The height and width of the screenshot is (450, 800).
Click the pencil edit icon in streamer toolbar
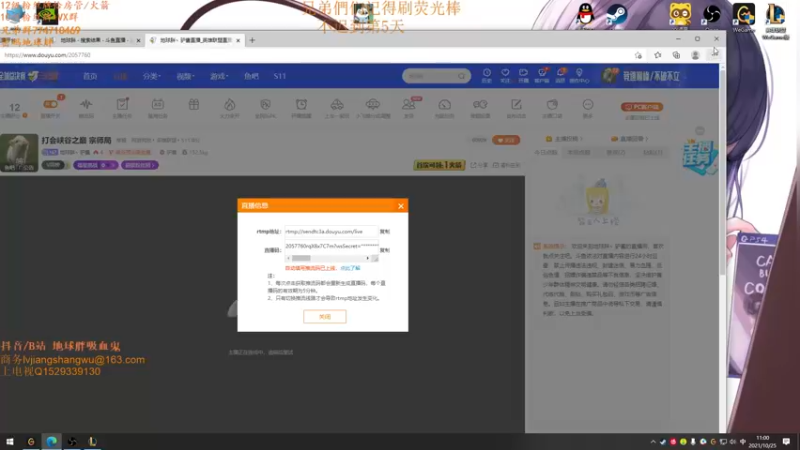tap(516, 105)
